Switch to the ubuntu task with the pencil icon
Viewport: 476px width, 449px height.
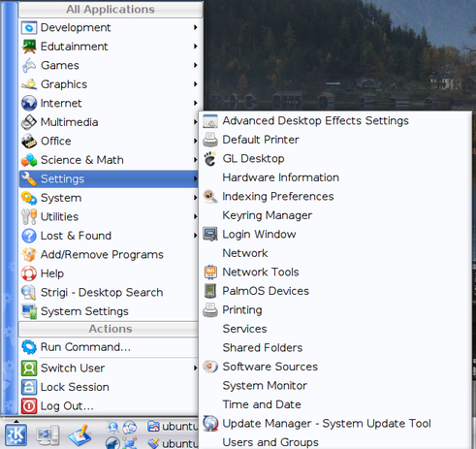(x=173, y=443)
